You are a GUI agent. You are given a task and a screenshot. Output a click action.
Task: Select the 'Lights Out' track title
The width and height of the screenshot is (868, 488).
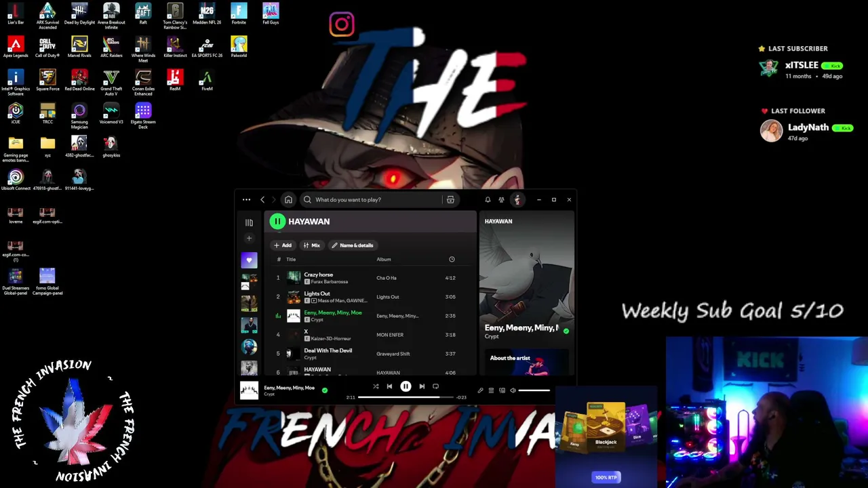click(x=317, y=294)
